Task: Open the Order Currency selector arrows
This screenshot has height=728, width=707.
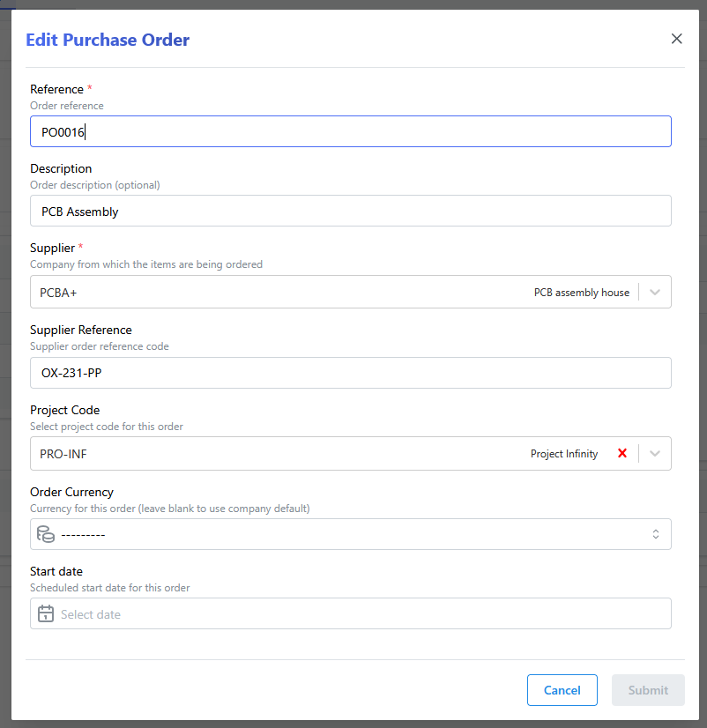Action: (656, 534)
